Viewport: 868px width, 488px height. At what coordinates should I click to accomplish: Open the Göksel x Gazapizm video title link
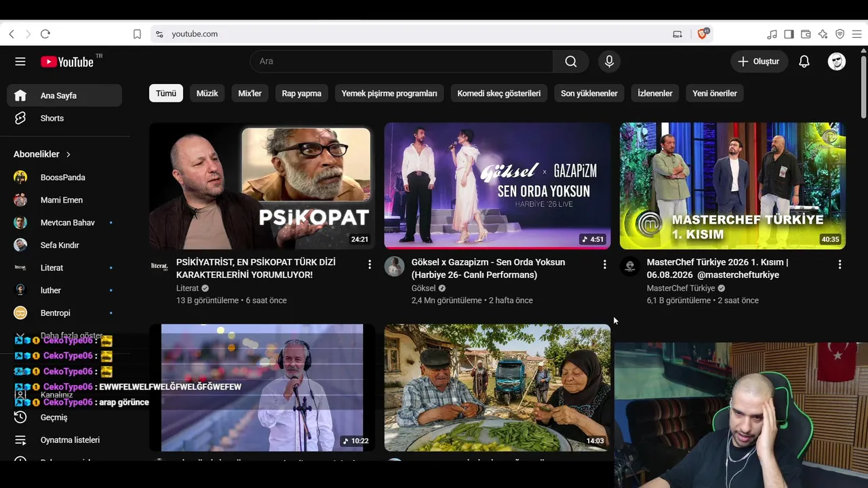point(488,268)
